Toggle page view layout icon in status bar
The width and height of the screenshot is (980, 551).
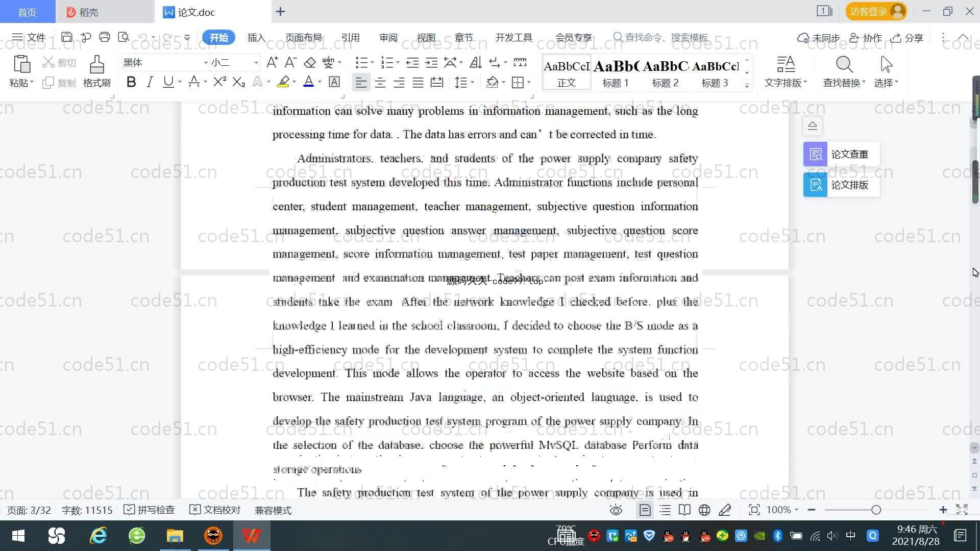tap(645, 510)
